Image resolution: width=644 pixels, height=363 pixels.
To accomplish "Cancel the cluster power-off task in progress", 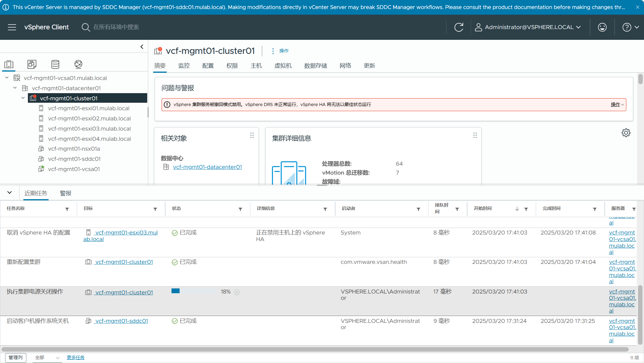I will pyautogui.click(x=237, y=292).
